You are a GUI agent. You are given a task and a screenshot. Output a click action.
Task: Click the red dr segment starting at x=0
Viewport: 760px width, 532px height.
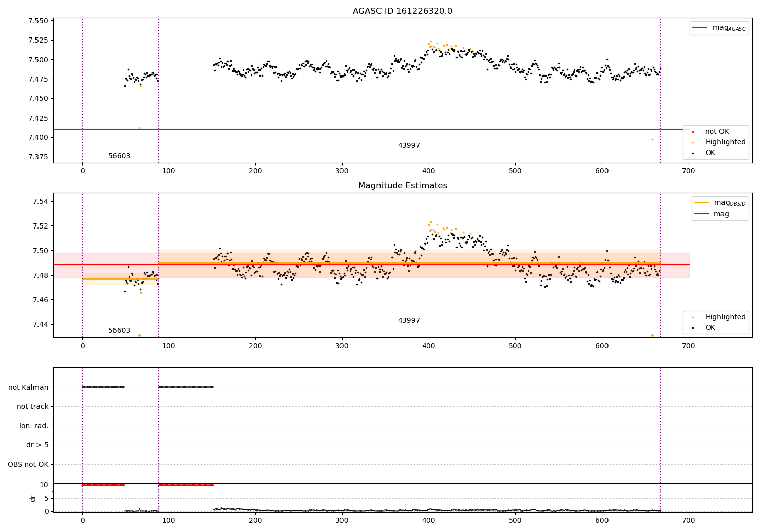click(x=103, y=485)
